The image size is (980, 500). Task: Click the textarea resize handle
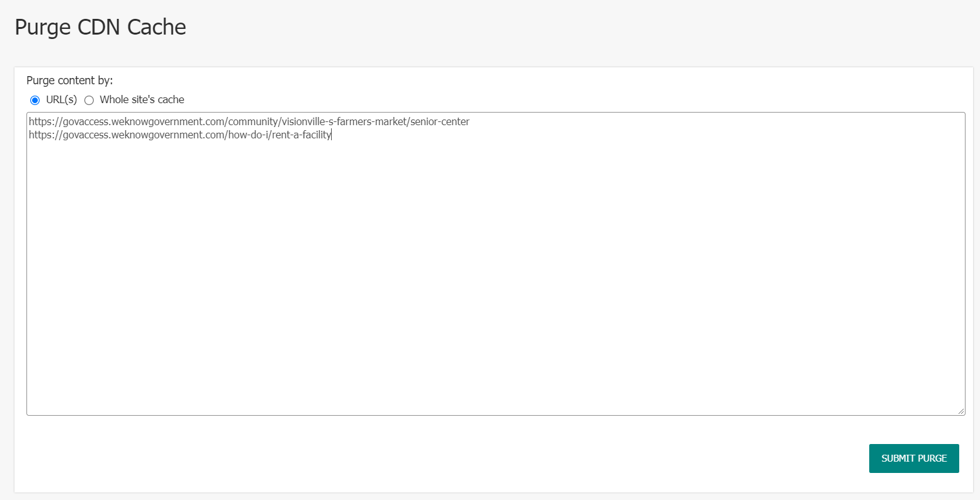coord(960,411)
